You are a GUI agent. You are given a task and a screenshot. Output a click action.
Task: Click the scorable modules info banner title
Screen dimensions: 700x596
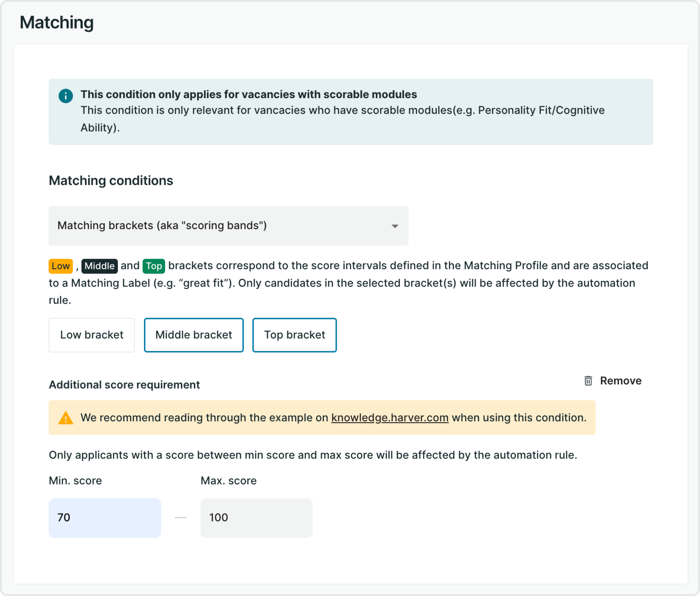pyautogui.click(x=249, y=94)
